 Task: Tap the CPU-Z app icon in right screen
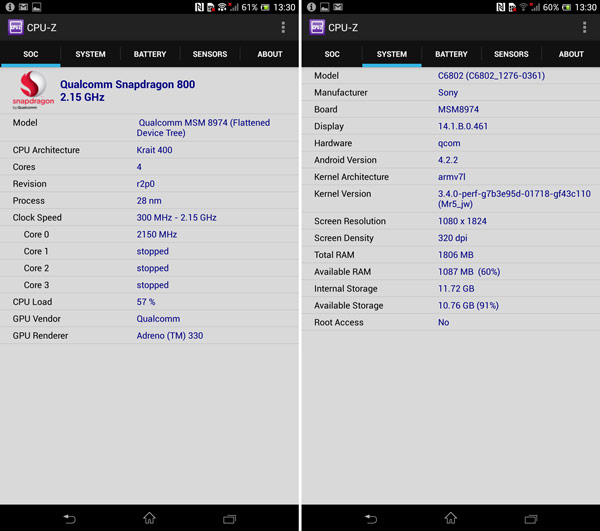(x=317, y=28)
